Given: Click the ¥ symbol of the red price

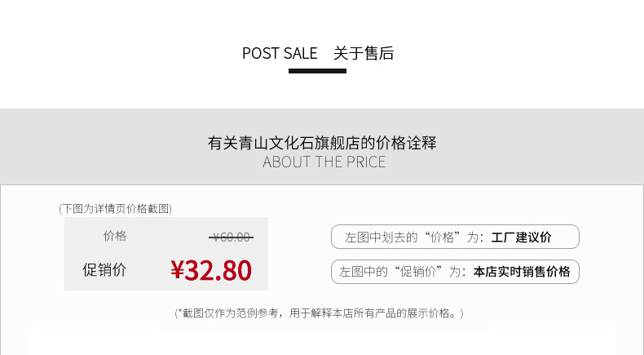Looking at the screenshot, I should tap(177, 270).
